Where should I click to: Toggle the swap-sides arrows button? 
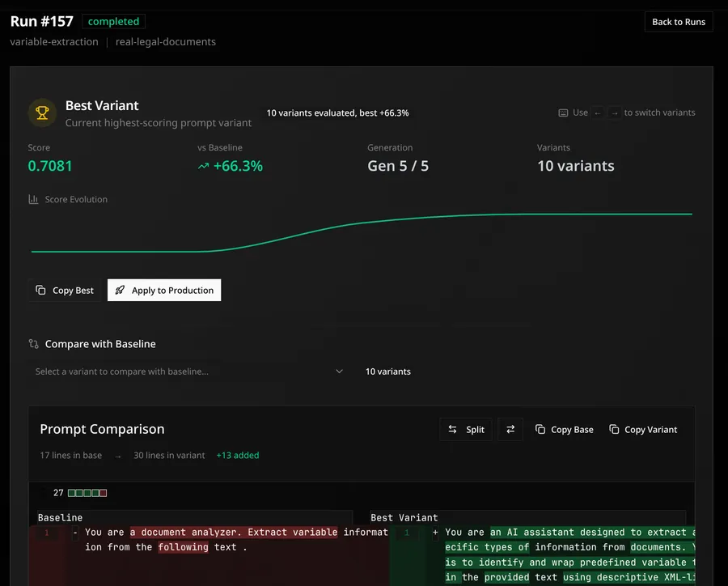point(510,430)
